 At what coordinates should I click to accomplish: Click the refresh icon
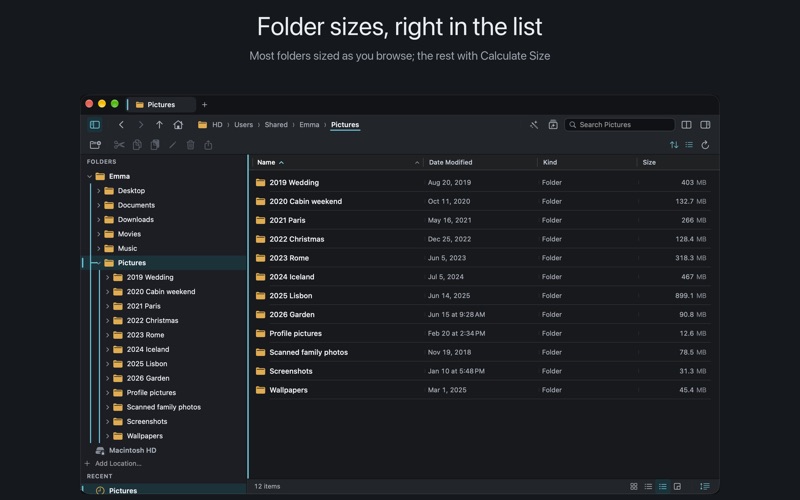705,145
